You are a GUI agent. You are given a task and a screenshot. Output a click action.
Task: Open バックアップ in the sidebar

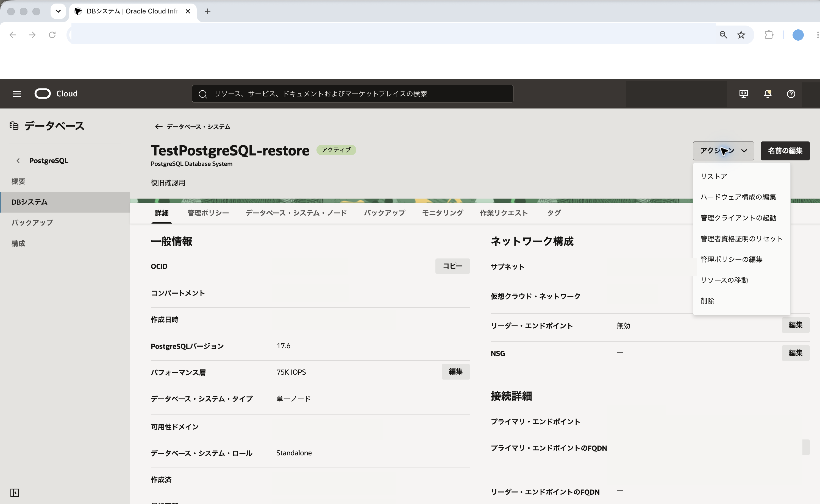(65, 223)
